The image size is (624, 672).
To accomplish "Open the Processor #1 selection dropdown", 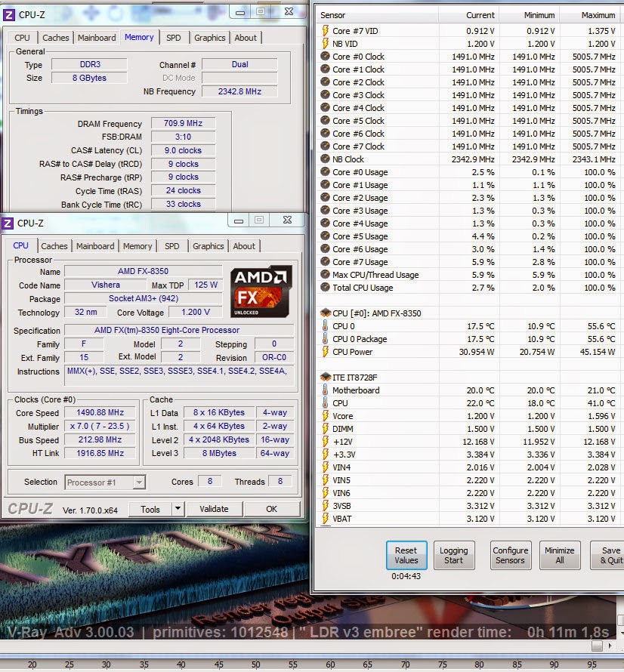I will pyautogui.click(x=139, y=482).
